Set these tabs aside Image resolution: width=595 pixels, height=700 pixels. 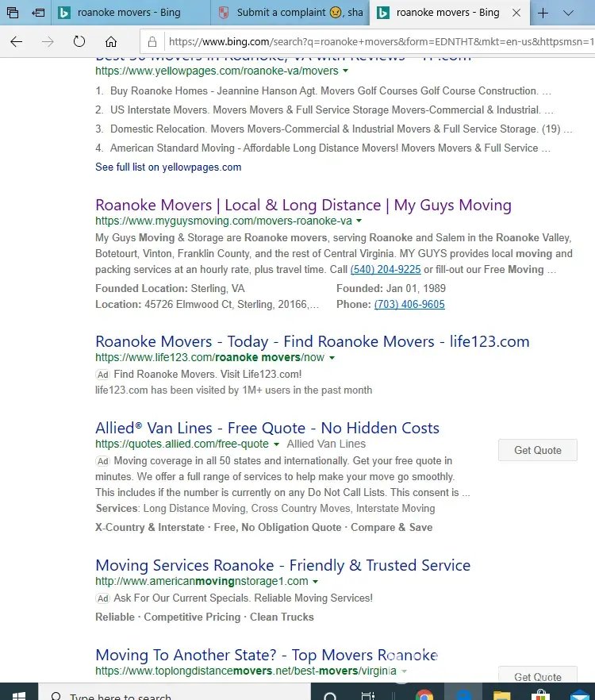pos(38,13)
